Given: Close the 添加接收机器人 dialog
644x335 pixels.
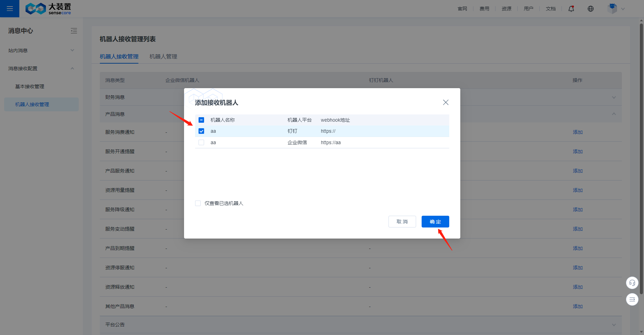Looking at the screenshot, I should (x=446, y=102).
